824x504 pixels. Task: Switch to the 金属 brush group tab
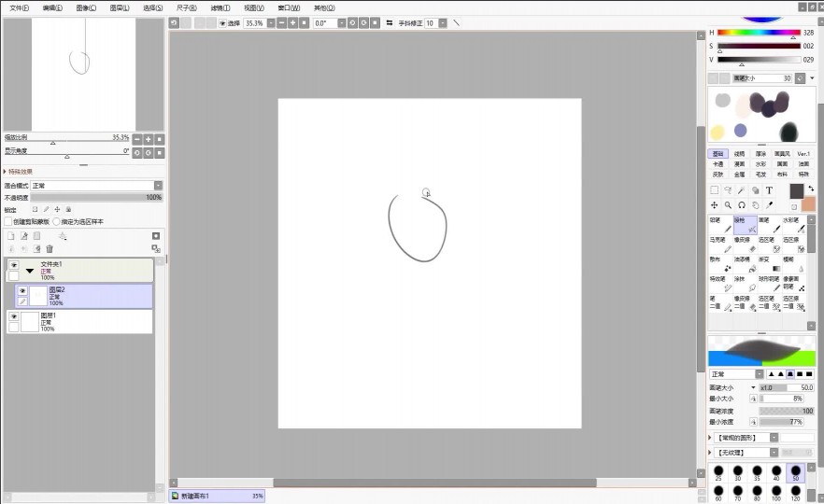[x=739, y=174]
